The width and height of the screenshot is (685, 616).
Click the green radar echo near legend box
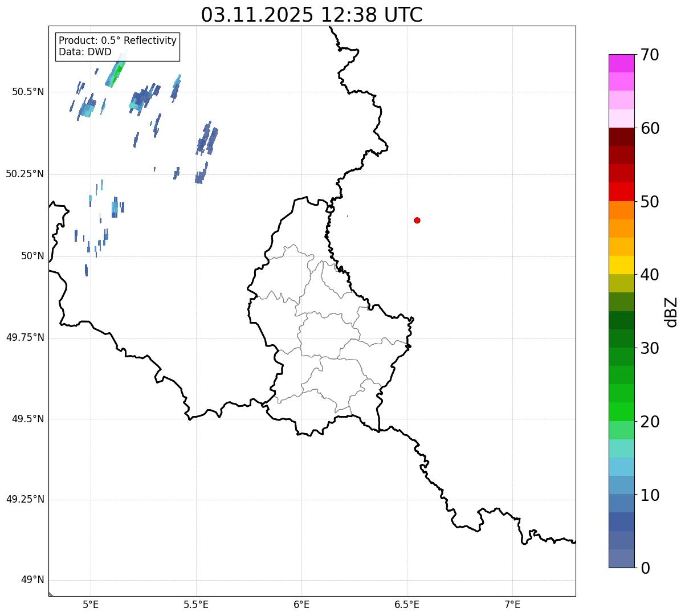117,74
